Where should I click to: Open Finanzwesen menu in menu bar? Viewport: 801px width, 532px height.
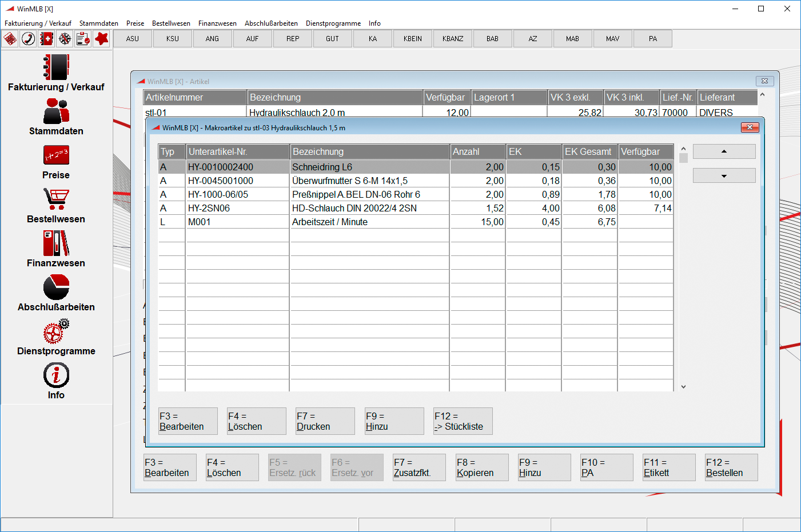coord(217,23)
